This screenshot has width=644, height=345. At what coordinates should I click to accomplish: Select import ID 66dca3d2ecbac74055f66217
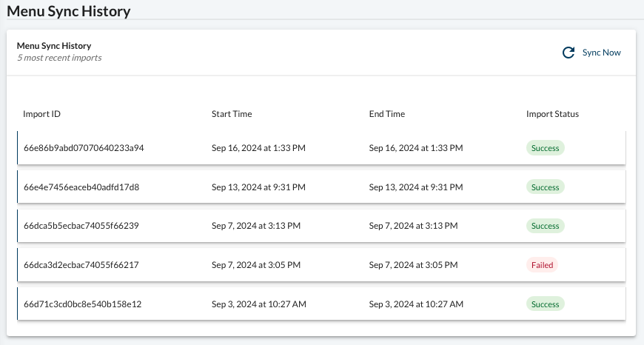(81, 265)
